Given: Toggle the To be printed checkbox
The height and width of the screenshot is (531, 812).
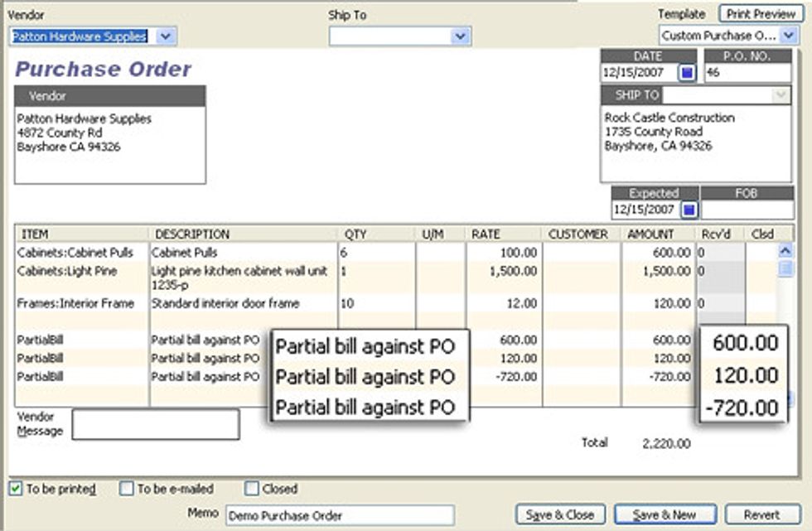Looking at the screenshot, I should (16, 489).
